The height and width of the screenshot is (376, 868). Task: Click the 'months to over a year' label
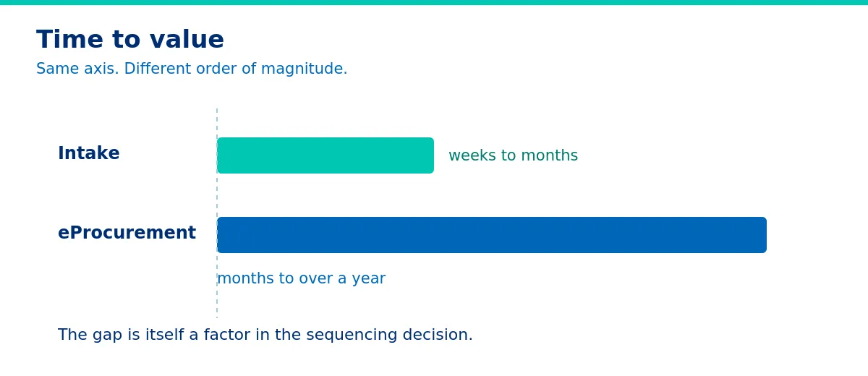(x=301, y=279)
